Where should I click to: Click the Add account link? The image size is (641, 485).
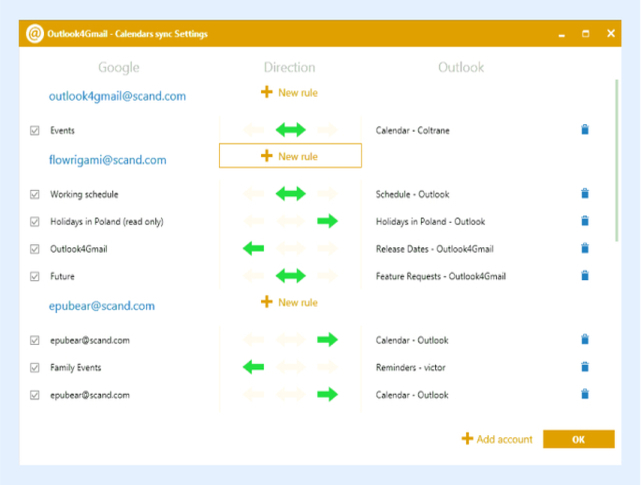(497, 439)
